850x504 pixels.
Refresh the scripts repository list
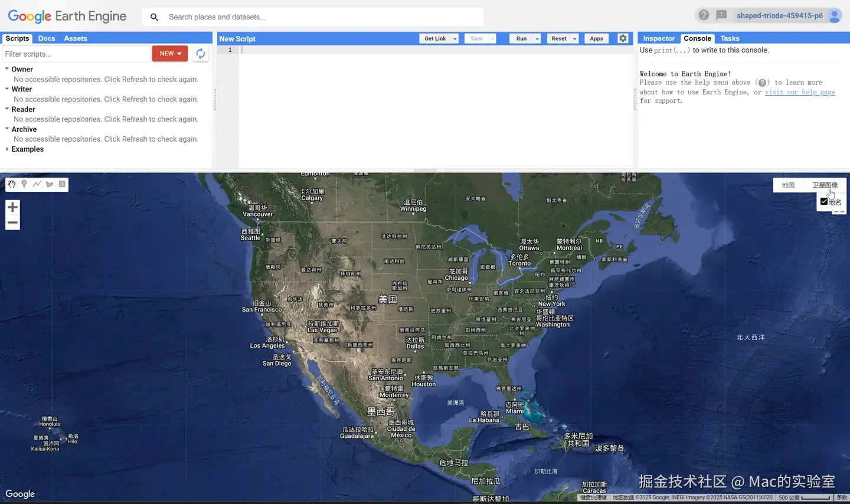[x=201, y=54]
